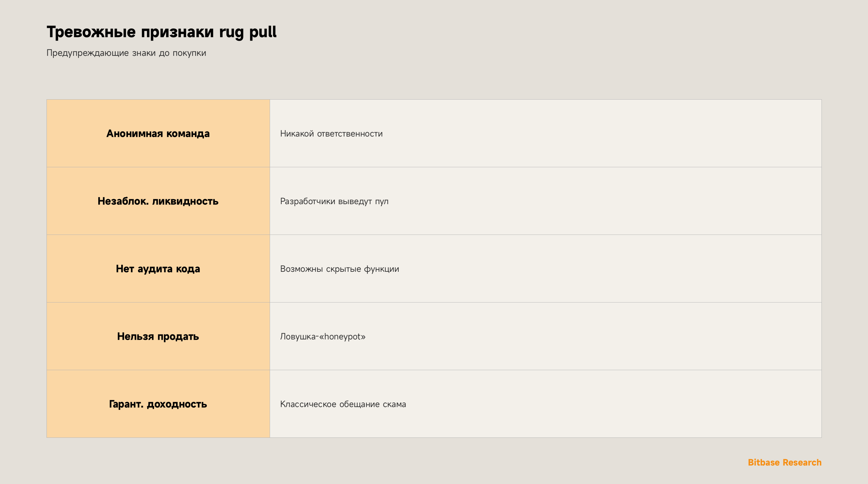868x484 pixels.
Task: Select the 'Незаблок. ликвидность' cell
Action: [158, 201]
